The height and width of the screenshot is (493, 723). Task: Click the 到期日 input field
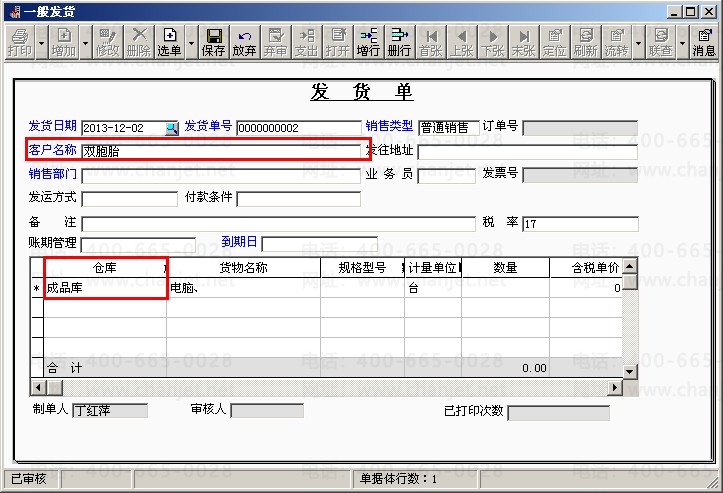pyautogui.click(x=320, y=244)
